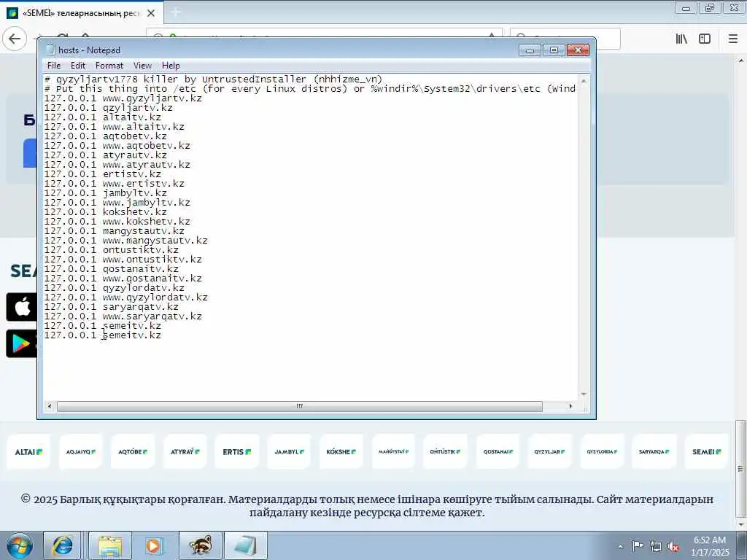
Task: Click line '127.0.0.1 altaitv.kz'
Action: click(102, 117)
